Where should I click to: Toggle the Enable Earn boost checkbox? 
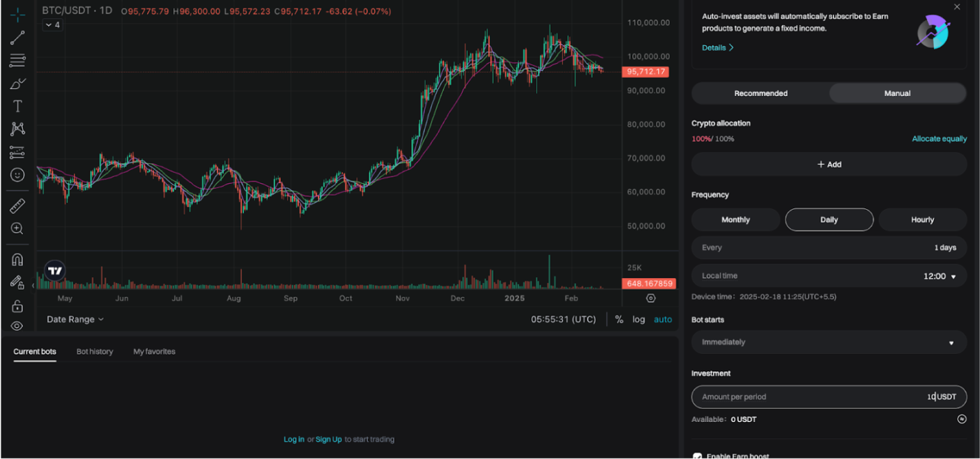click(697, 456)
